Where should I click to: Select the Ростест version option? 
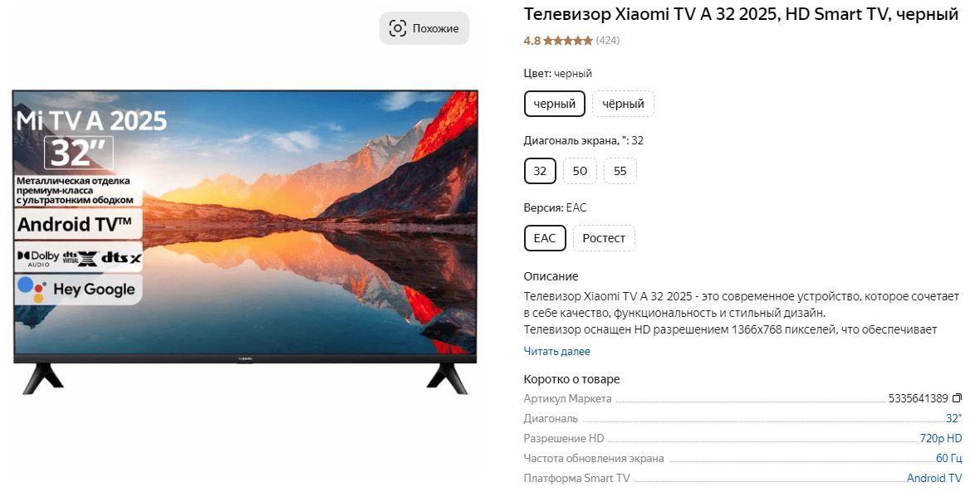coord(604,238)
